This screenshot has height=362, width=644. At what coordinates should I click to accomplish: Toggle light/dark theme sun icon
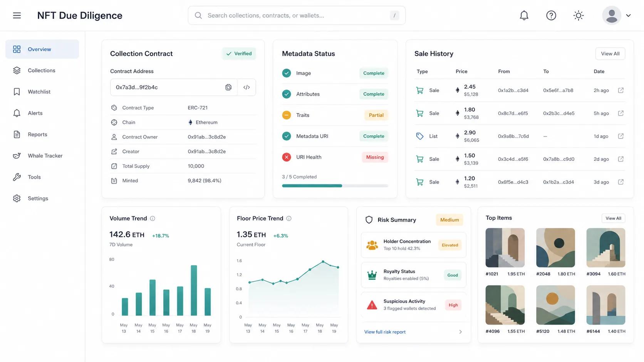579,15
